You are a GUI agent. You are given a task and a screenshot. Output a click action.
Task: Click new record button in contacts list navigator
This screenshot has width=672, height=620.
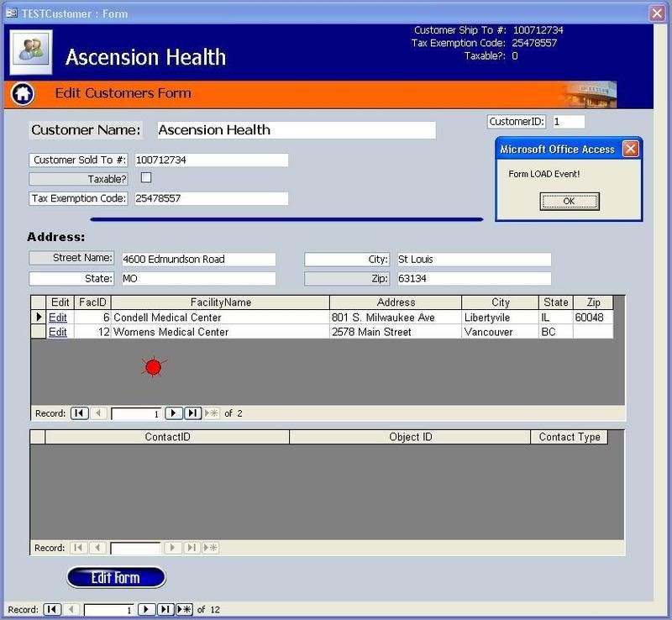tap(211, 548)
